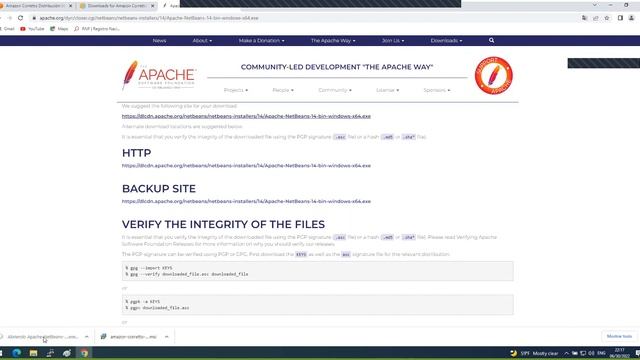Click the share page icon
The image size is (640, 360).
tap(596, 18)
